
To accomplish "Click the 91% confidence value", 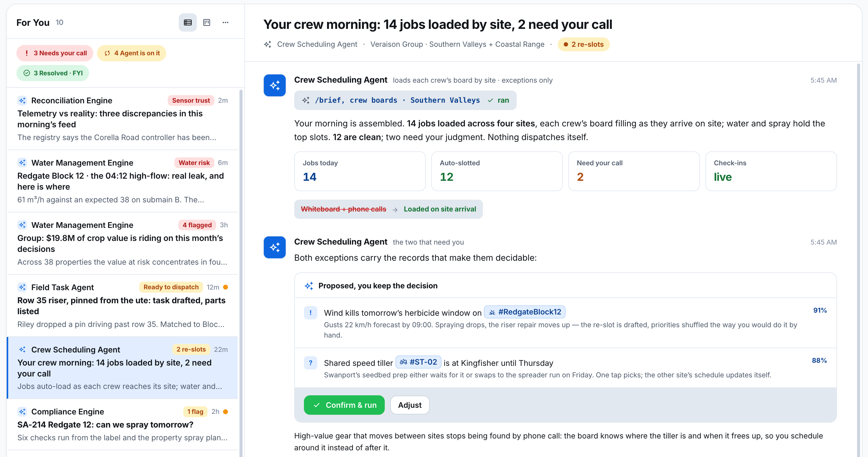I will pos(820,311).
